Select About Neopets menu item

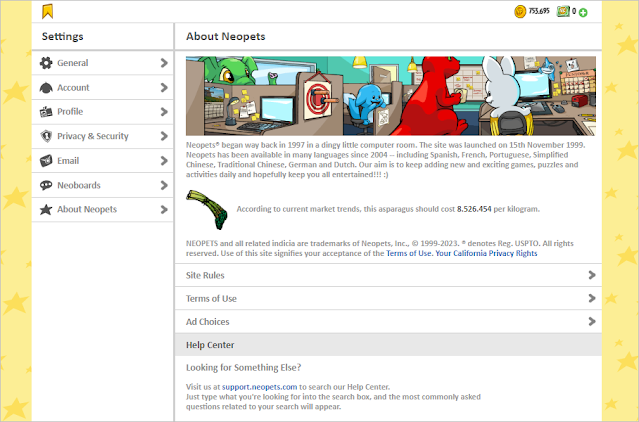[103, 209]
